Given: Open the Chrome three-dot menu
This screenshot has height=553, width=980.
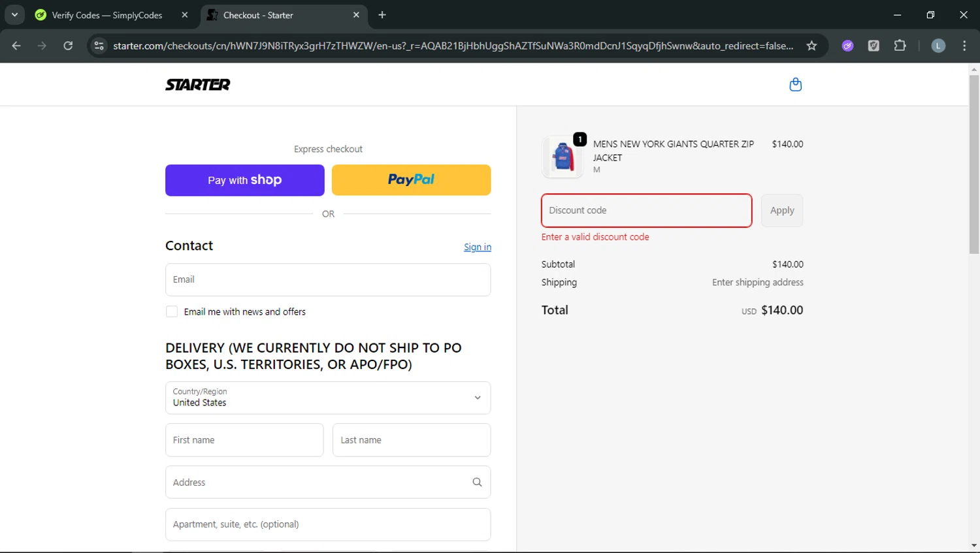Looking at the screenshot, I should tap(964, 46).
